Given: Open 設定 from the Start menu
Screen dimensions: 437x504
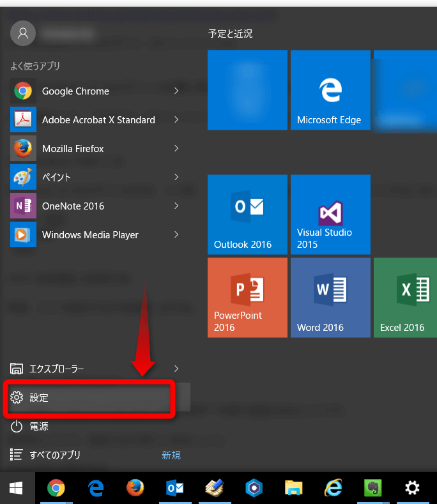Looking at the screenshot, I should (x=89, y=398).
